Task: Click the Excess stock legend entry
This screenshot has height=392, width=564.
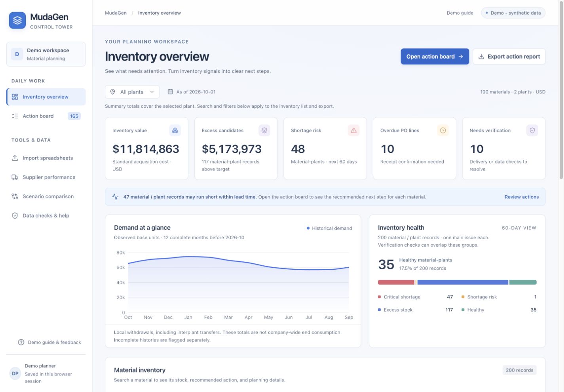Action: coord(416,310)
